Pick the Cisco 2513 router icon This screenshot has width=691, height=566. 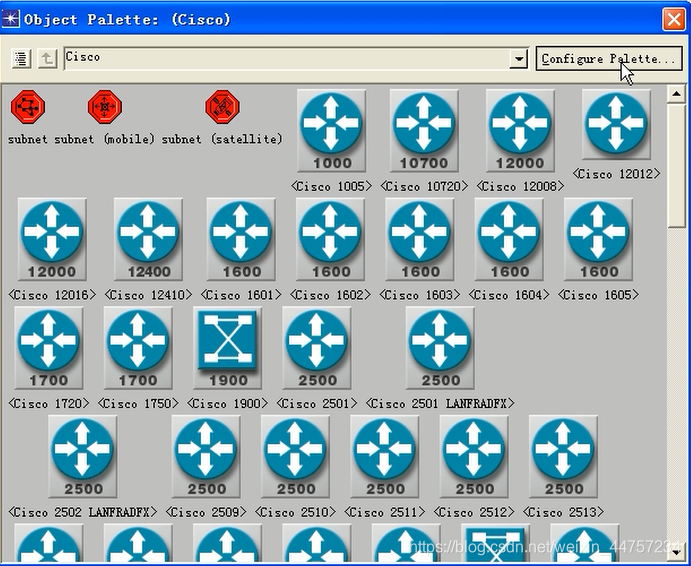[x=564, y=456]
